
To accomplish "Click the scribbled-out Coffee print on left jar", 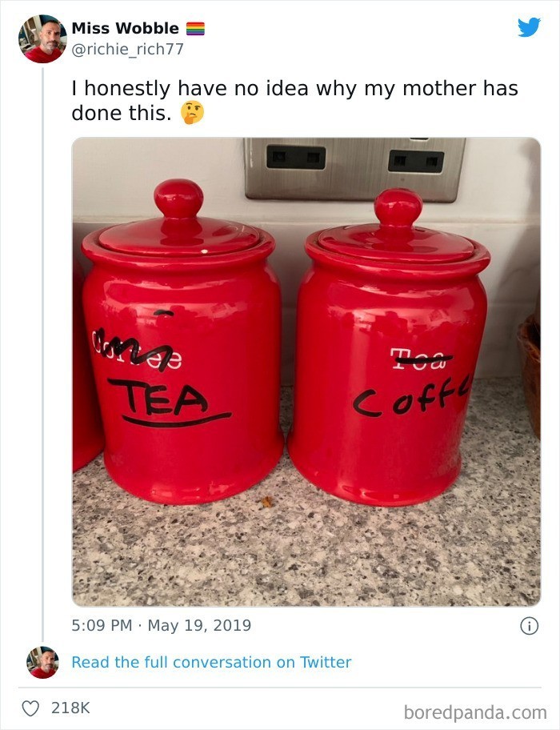I will coord(137,350).
